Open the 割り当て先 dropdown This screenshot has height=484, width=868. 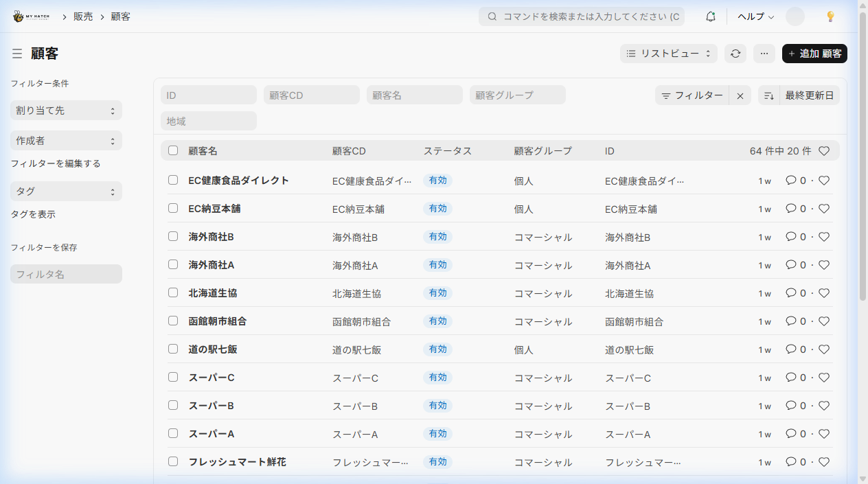click(x=66, y=111)
